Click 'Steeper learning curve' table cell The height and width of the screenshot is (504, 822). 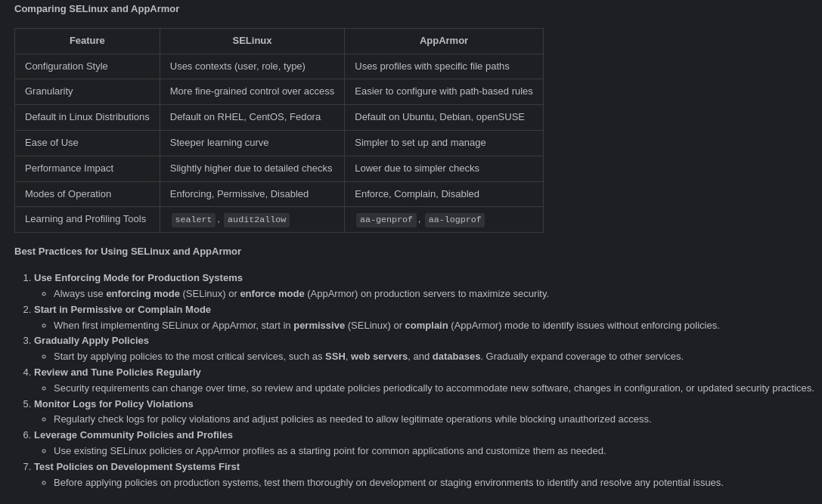219,143
